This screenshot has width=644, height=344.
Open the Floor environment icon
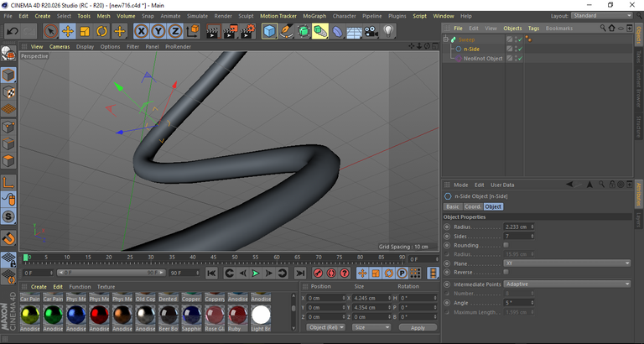point(354,31)
